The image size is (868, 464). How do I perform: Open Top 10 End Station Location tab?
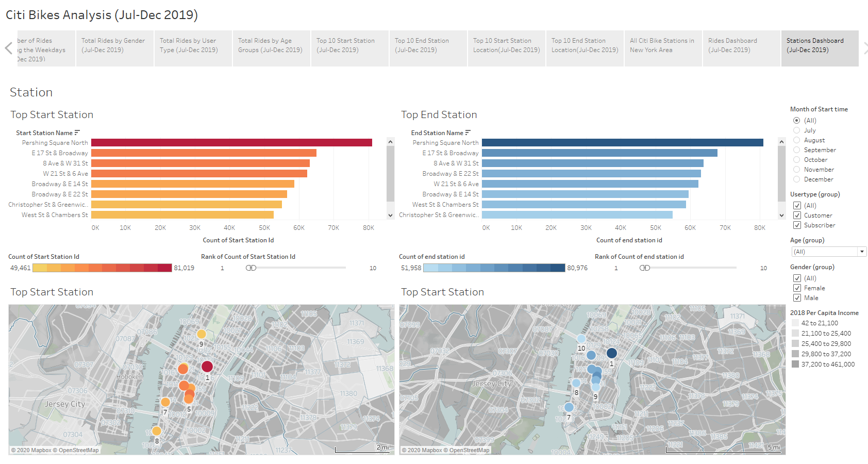coord(585,48)
